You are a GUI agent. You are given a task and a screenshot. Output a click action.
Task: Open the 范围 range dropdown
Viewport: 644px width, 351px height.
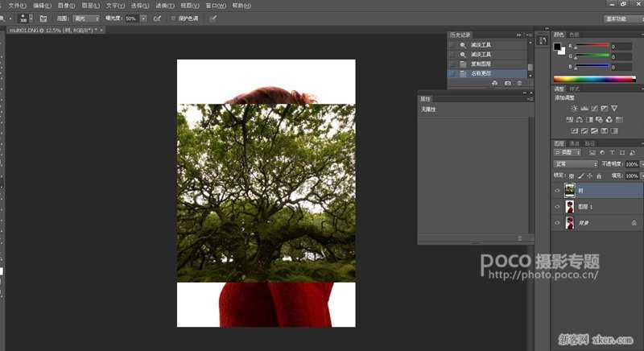(86, 18)
